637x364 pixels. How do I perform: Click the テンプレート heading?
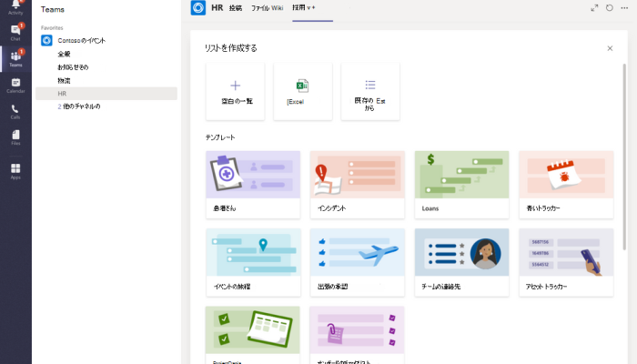[220, 137]
